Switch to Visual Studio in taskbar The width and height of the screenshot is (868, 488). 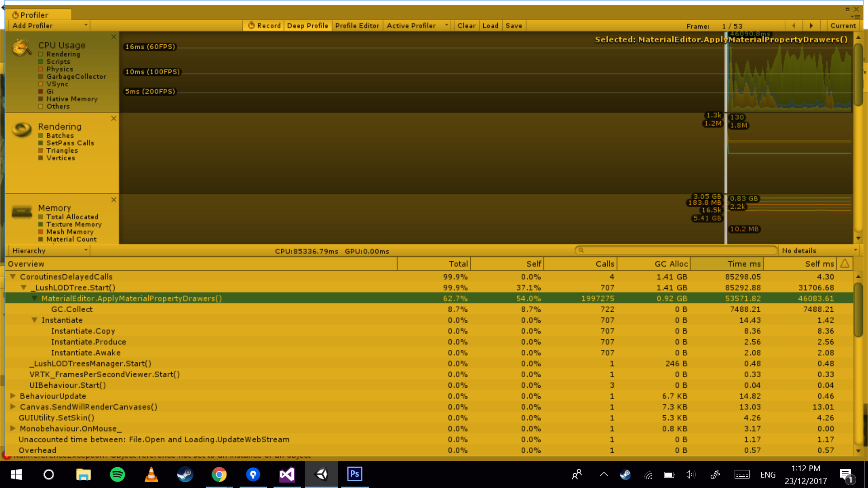click(287, 474)
